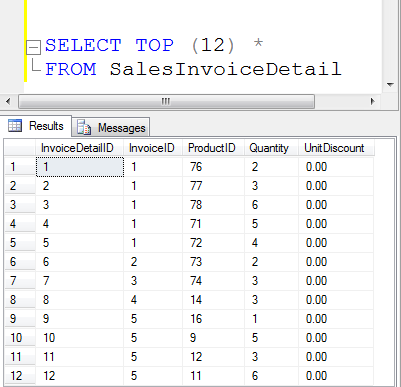401x387 pixels.
Task: Select row header 6 in results grid
Action: pyautogui.click(x=20, y=262)
